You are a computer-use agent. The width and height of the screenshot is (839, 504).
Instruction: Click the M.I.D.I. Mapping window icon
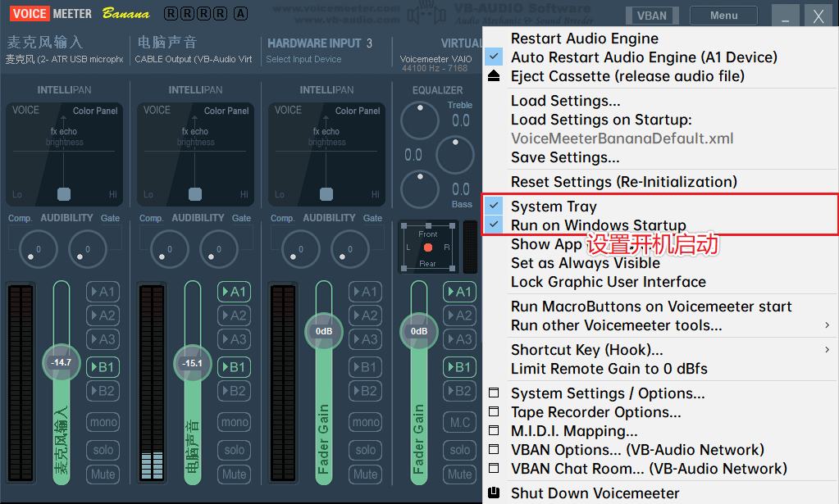coord(494,430)
